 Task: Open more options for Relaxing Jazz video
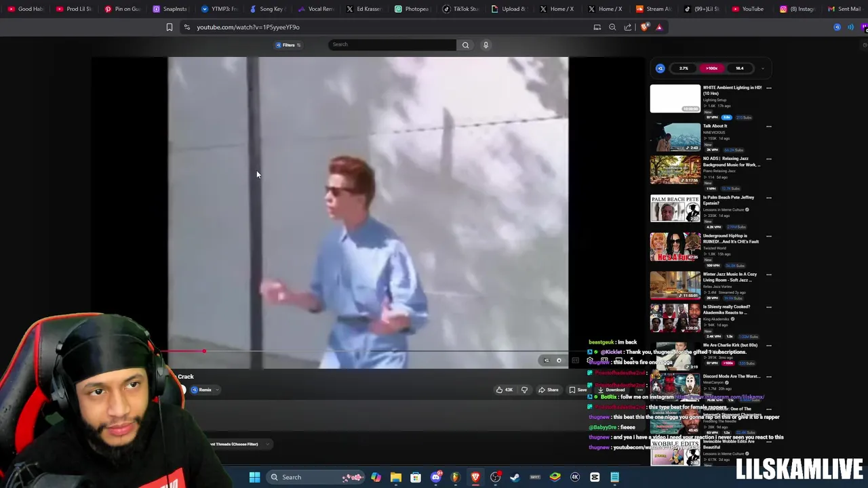tap(768, 159)
